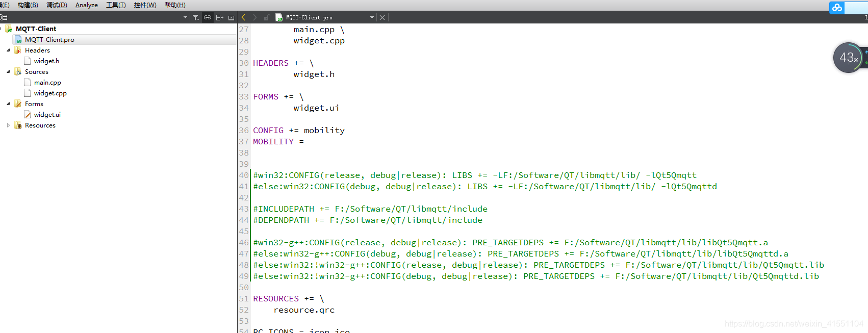Click the main.cpp file icon
Viewport: 868px width, 333px height.
(x=28, y=83)
